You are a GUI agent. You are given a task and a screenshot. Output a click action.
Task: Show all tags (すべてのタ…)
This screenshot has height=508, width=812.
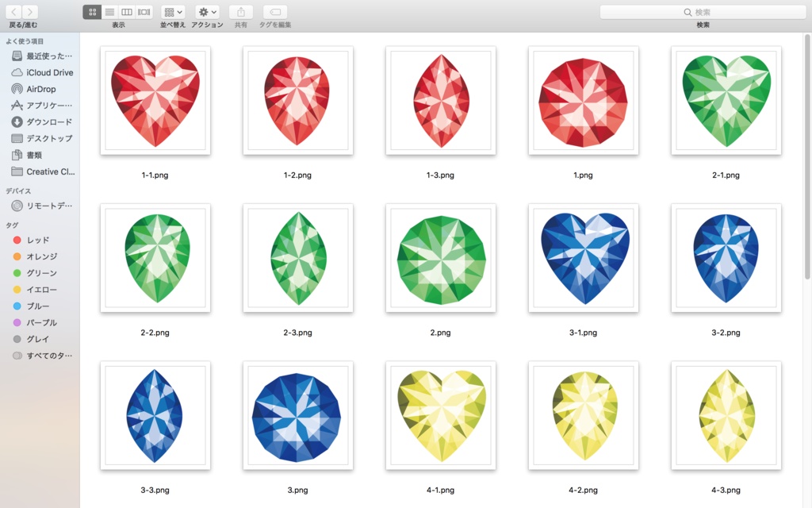tap(41, 356)
